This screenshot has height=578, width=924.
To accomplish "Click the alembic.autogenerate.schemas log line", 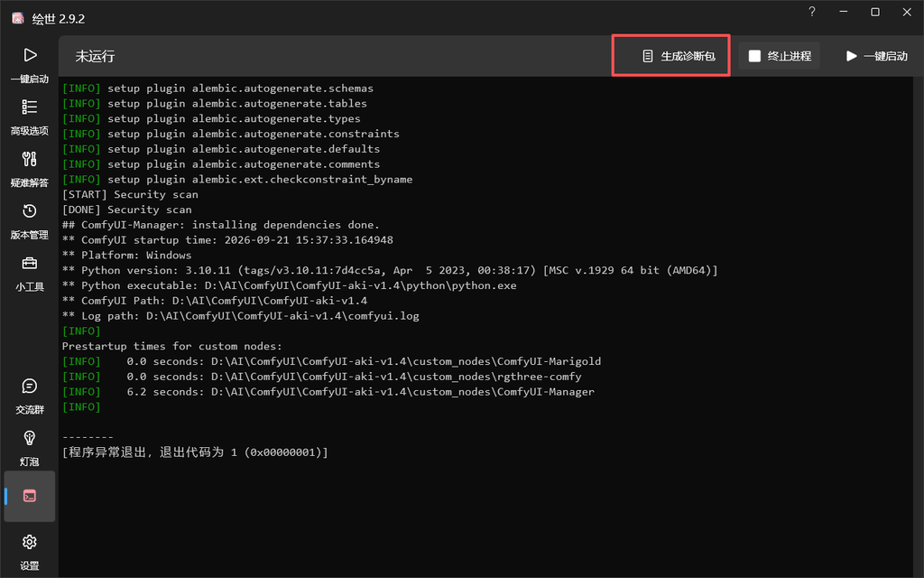I will (x=218, y=89).
